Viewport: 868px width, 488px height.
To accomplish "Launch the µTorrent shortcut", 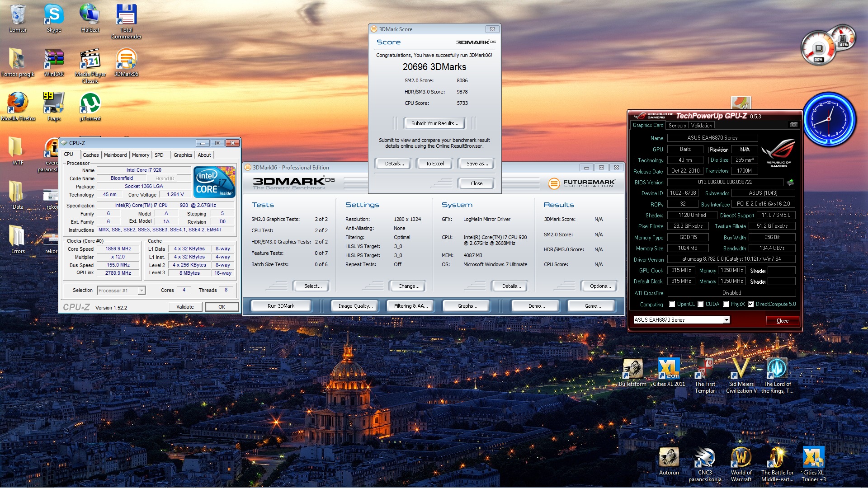I will coord(90,107).
